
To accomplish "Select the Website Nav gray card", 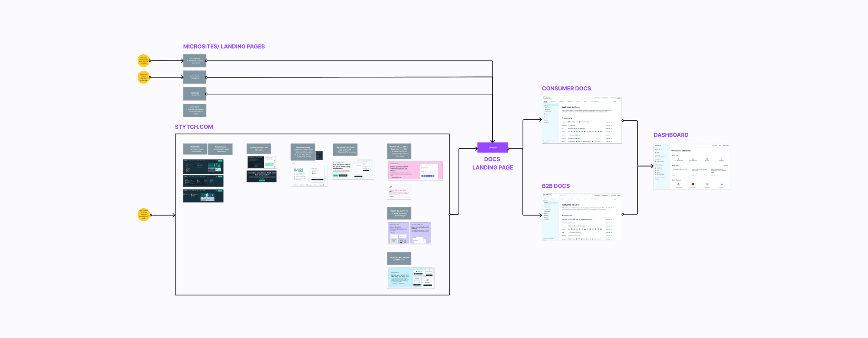I will 195,149.
